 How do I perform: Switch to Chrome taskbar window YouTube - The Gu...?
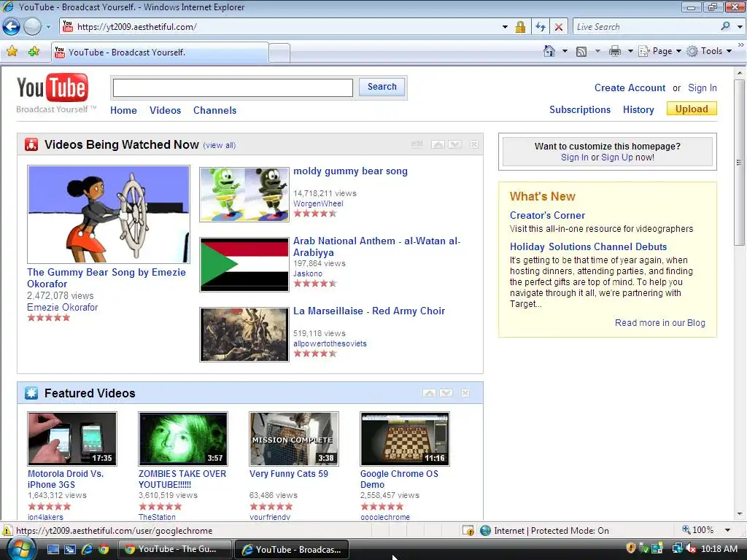(x=175, y=549)
